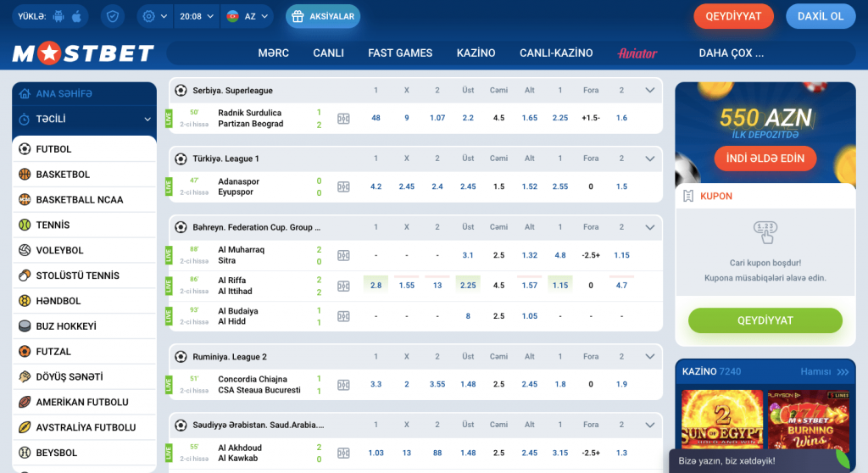Download the iOS app via Apple icon
Viewport: 868px width, 473px height.
[77, 17]
